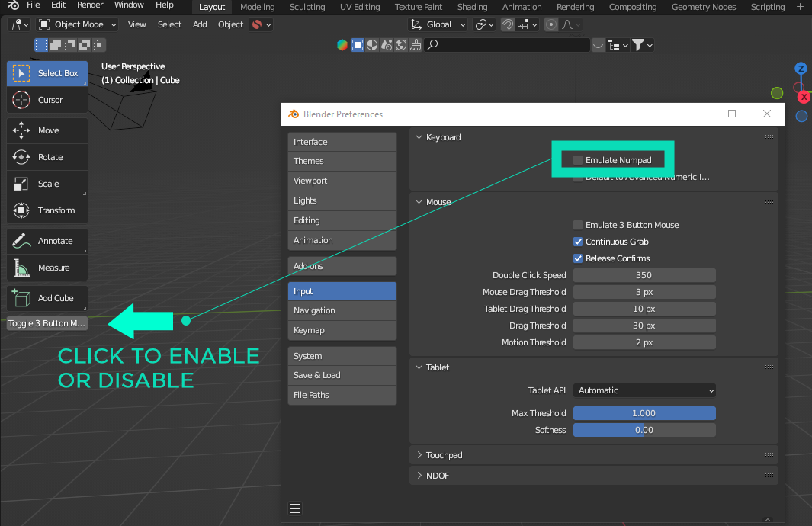The width and height of the screenshot is (812, 526).
Task: Click the Double Click Speed field
Action: click(x=644, y=275)
